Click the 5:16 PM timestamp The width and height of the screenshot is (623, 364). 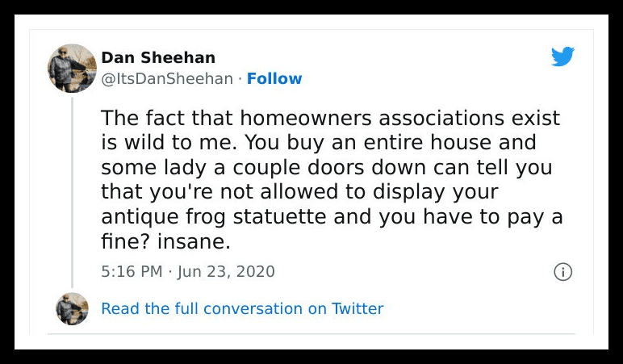[132, 271]
